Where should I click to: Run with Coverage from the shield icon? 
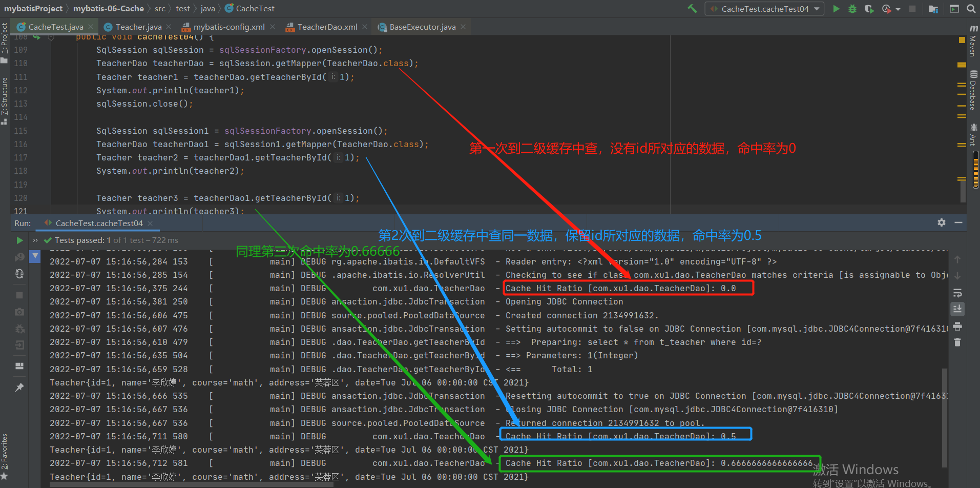tap(869, 9)
